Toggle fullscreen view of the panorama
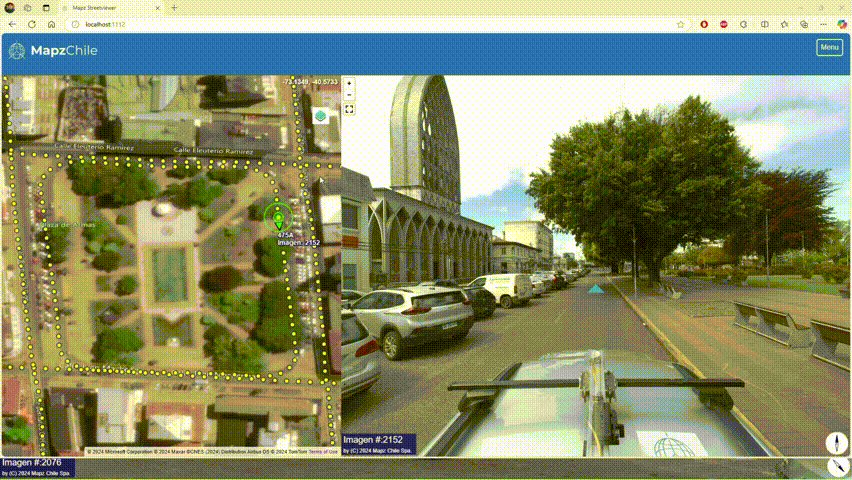The image size is (852, 480). [x=349, y=109]
